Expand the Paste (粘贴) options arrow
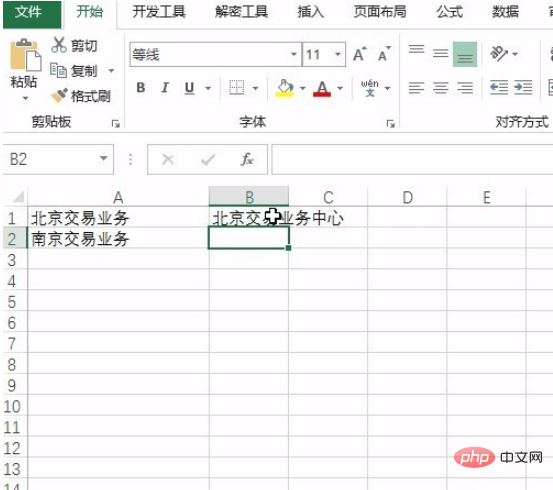The width and height of the screenshot is (553, 490). [x=25, y=98]
